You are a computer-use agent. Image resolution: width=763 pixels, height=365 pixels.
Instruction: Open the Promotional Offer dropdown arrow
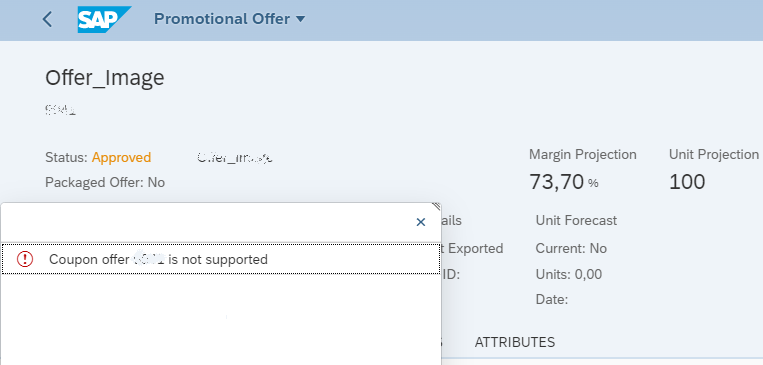300,19
